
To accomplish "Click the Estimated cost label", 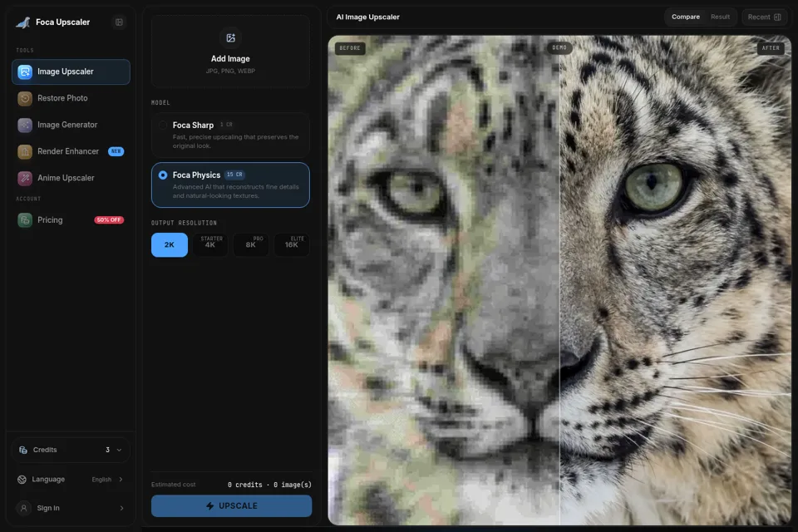I will click(173, 485).
